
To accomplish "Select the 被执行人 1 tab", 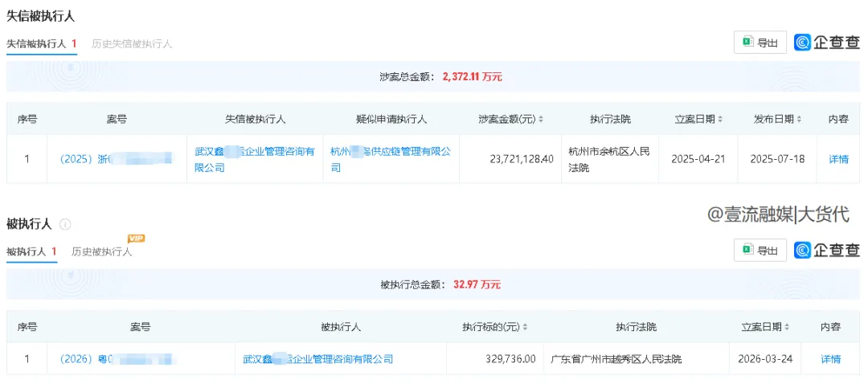I will [x=31, y=252].
